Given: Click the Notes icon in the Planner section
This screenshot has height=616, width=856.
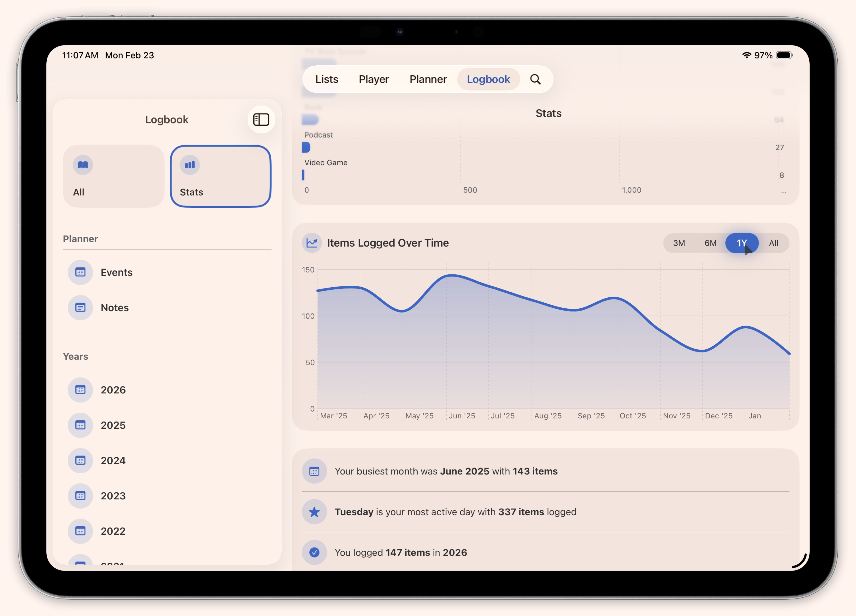Looking at the screenshot, I should coord(80,307).
